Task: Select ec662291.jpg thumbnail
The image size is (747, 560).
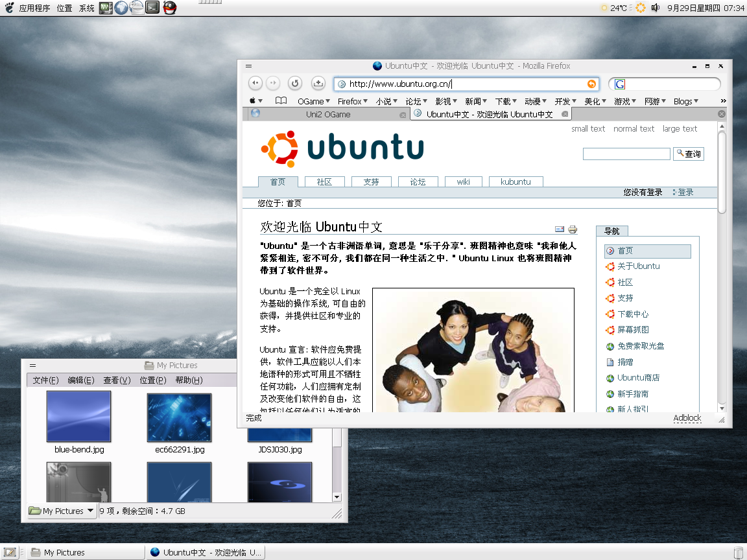Action: (179, 417)
